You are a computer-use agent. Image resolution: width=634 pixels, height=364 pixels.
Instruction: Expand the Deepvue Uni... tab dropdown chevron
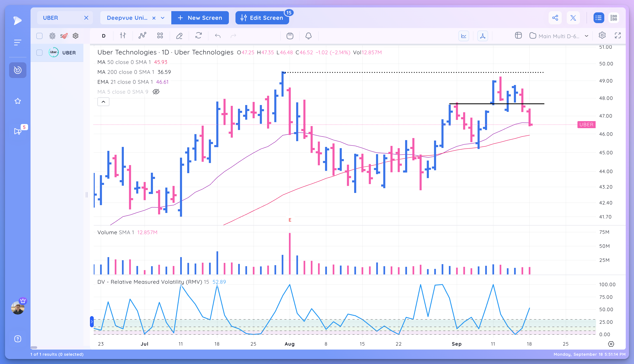(x=163, y=18)
